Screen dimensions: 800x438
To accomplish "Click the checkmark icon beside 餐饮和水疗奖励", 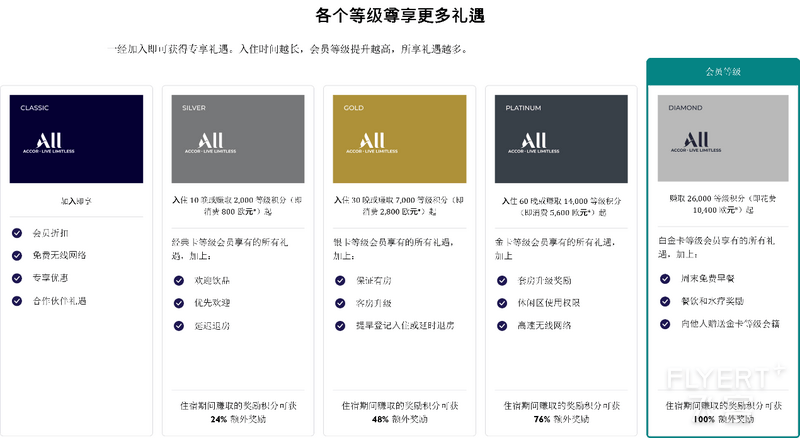I will [x=665, y=301].
